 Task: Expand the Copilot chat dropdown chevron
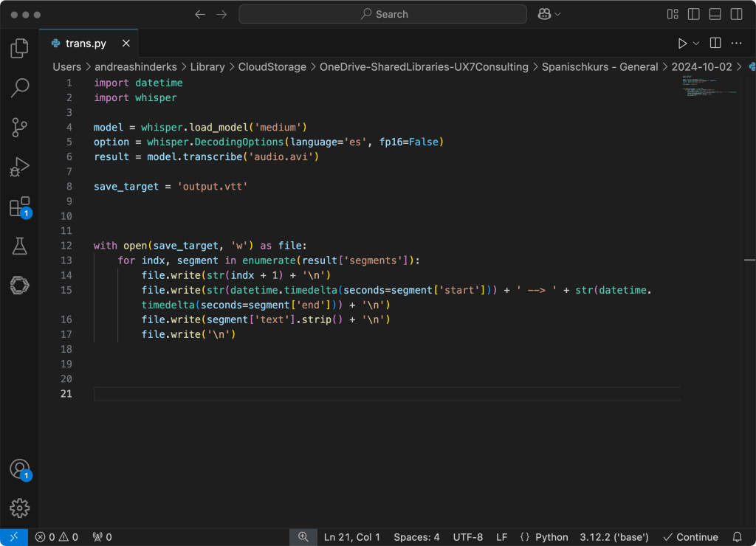(557, 14)
